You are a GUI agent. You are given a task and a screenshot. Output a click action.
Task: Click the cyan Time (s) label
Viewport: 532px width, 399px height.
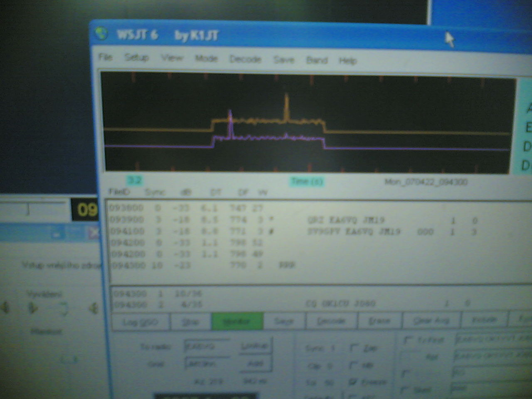click(307, 181)
